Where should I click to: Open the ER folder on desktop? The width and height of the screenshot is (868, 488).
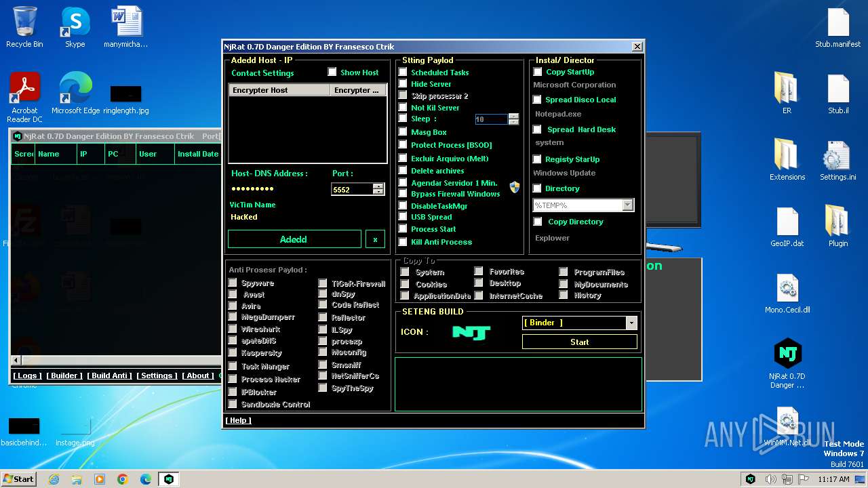(x=787, y=94)
